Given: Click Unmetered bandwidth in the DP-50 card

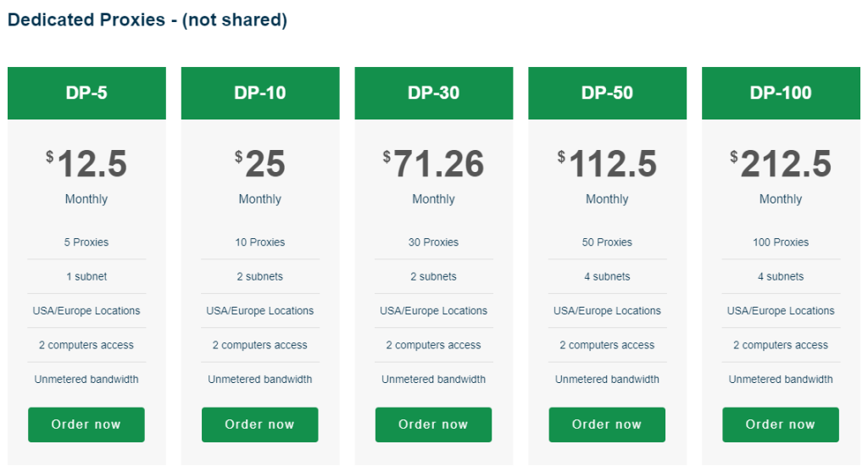Looking at the screenshot, I should pos(607,380).
